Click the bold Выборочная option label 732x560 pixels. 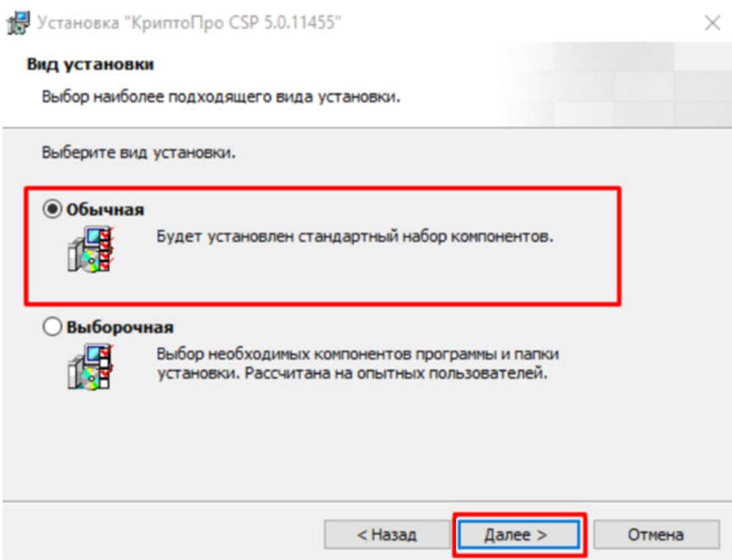(x=120, y=327)
